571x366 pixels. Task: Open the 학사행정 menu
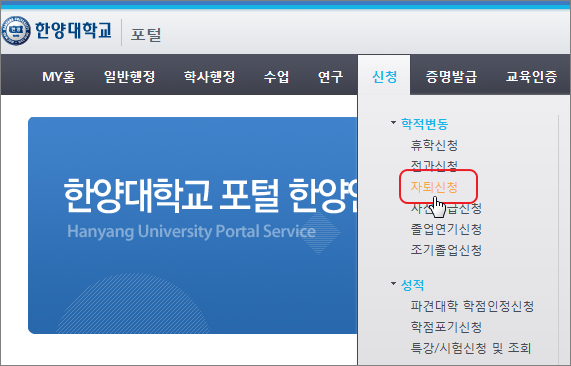[x=209, y=76]
